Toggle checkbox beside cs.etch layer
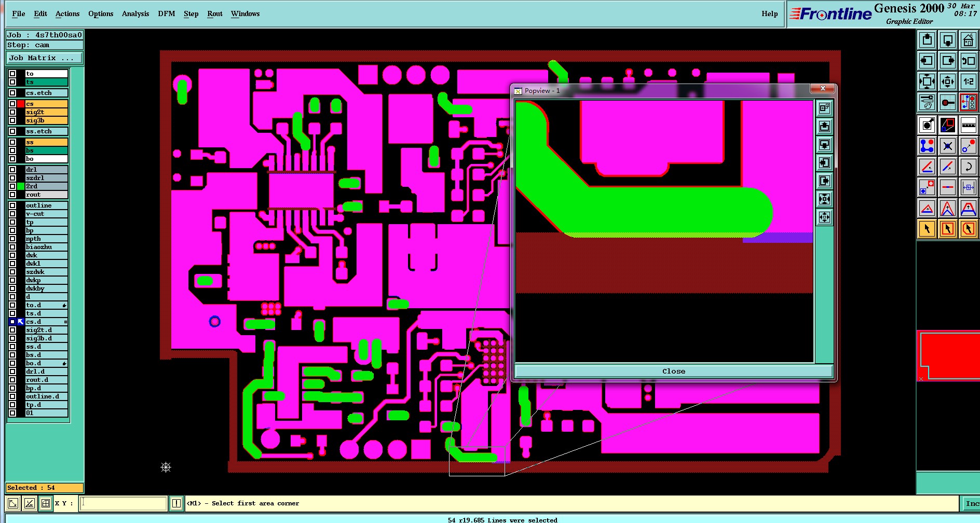This screenshot has height=523, width=980. 12,93
